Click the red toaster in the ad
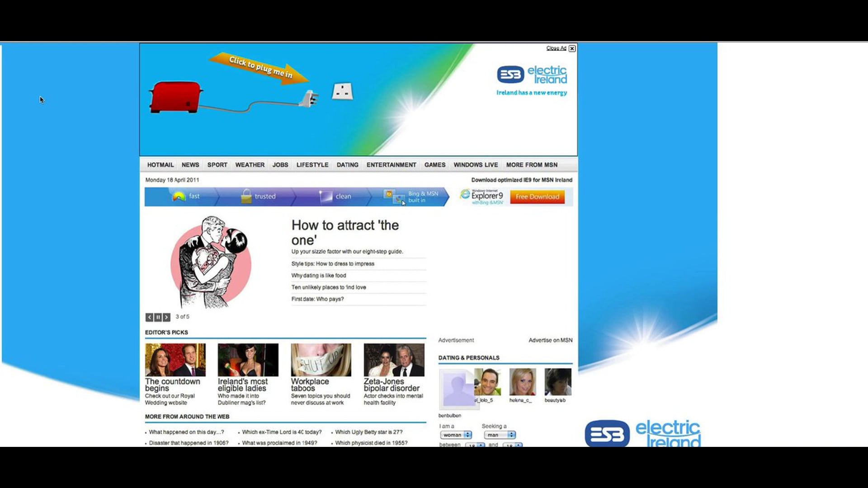This screenshot has height=488, width=868. click(175, 97)
